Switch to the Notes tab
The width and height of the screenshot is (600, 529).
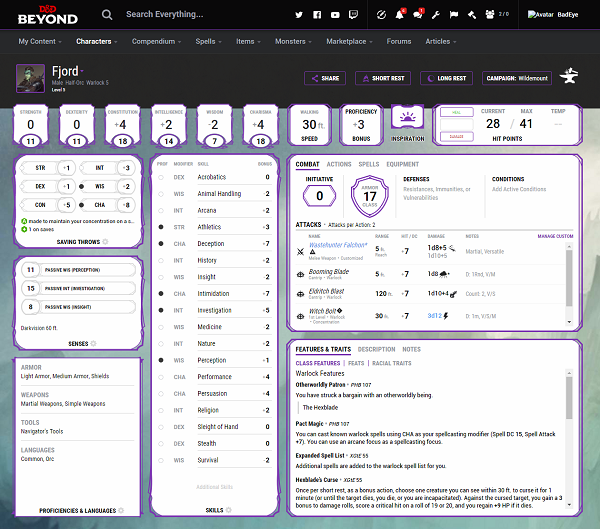[411, 349]
